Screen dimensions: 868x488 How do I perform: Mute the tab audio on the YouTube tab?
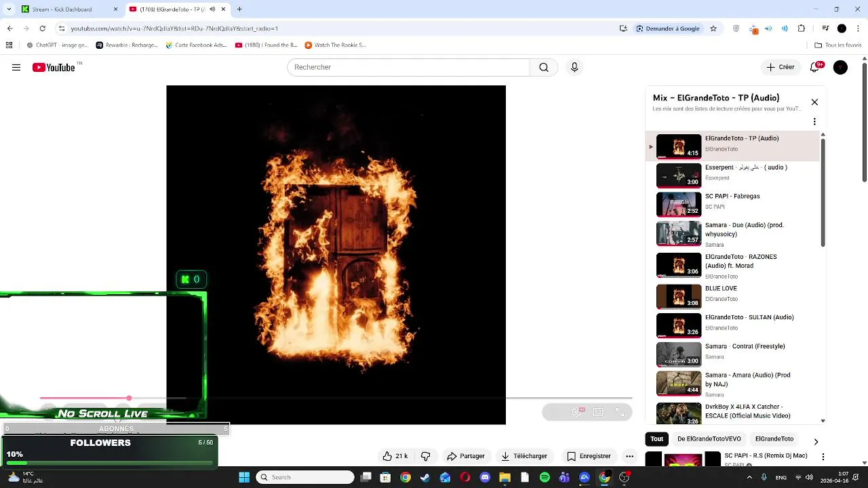point(213,9)
